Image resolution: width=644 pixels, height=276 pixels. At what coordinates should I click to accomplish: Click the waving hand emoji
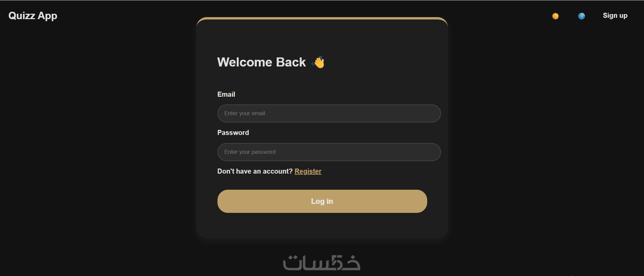[318, 62]
